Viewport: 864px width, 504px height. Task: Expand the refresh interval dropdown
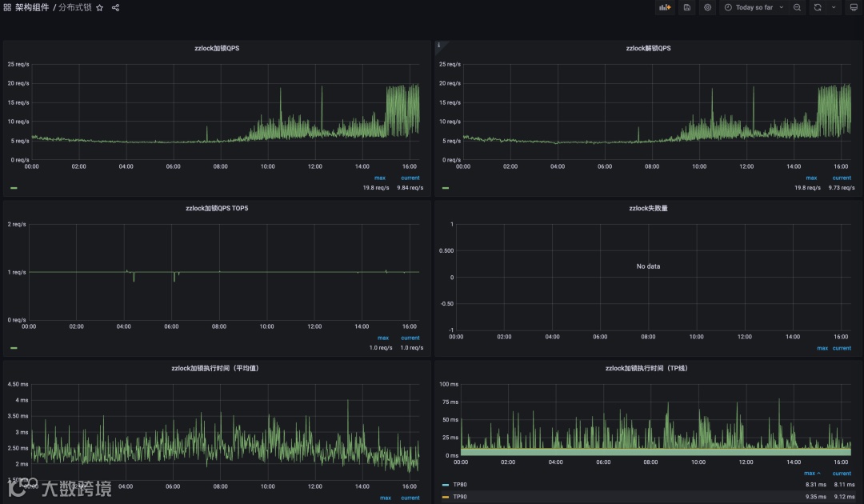[x=834, y=8]
